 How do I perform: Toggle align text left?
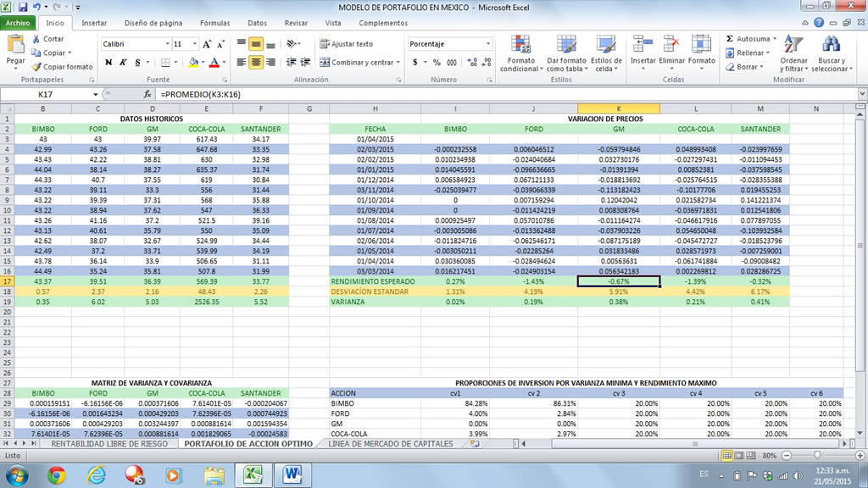click(x=242, y=63)
